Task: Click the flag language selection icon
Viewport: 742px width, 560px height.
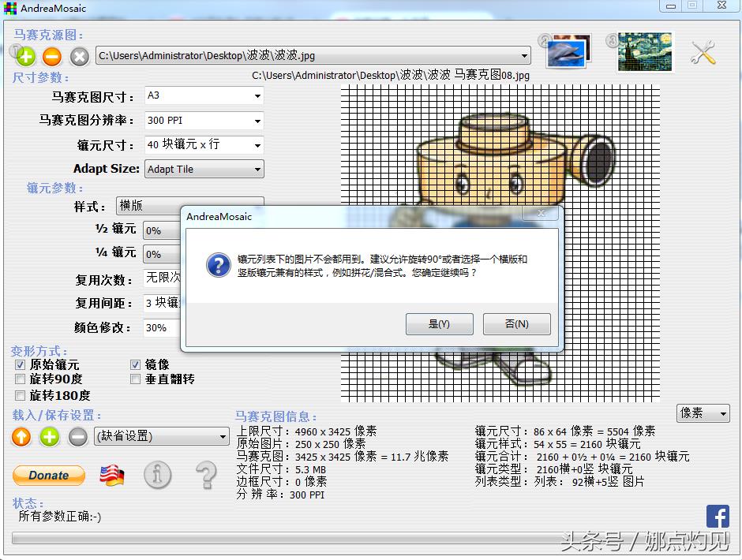Action: [112, 475]
